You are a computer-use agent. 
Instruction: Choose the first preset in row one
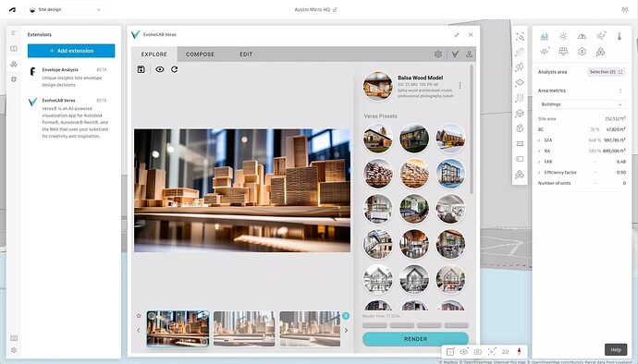pyautogui.click(x=378, y=139)
